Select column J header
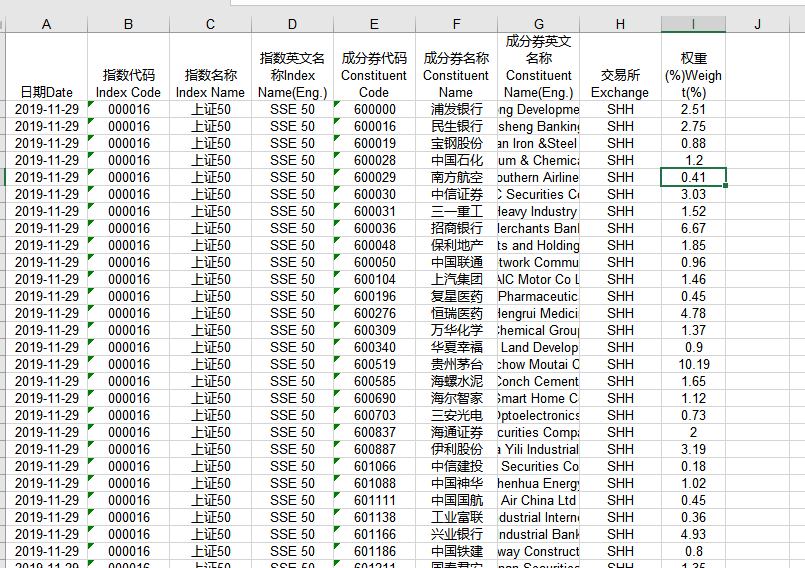This screenshot has width=805, height=568. tap(757, 24)
